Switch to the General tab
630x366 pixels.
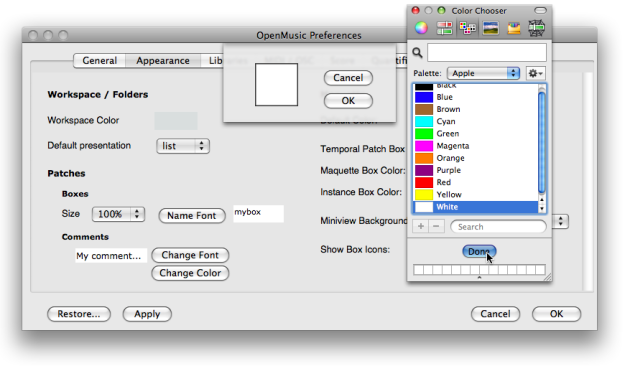pos(100,61)
